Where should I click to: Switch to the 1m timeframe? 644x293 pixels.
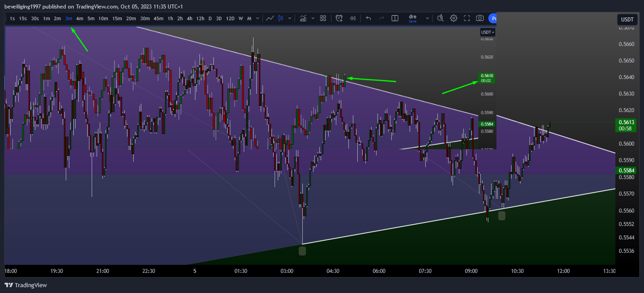(46, 18)
